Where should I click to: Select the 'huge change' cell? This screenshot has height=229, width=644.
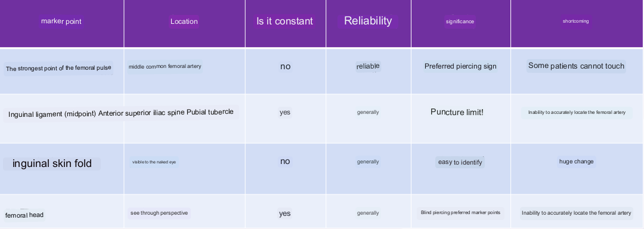coord(576,161)
